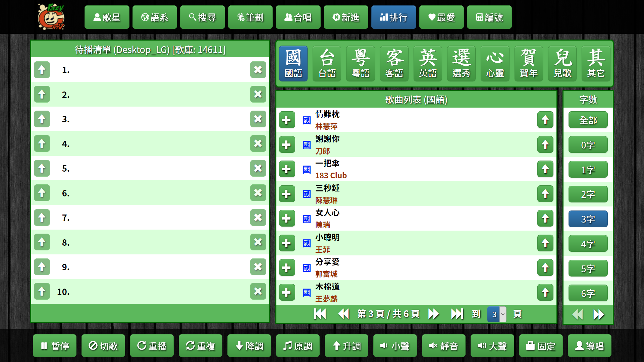
Task: Skip song with 切歌 button
Action: point(103,346)
